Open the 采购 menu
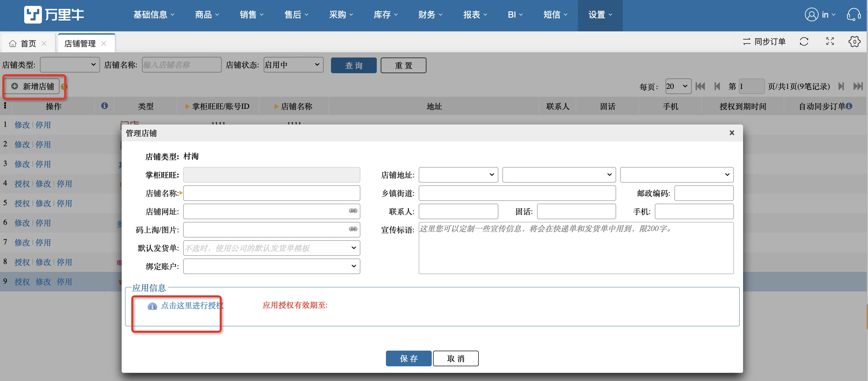The width and height of the screenshot is (868, 381). 341,15
